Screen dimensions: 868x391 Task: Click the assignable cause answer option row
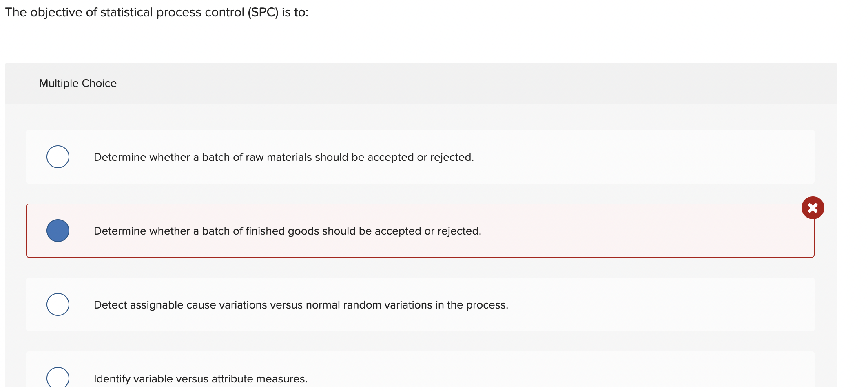coord(420,304)
